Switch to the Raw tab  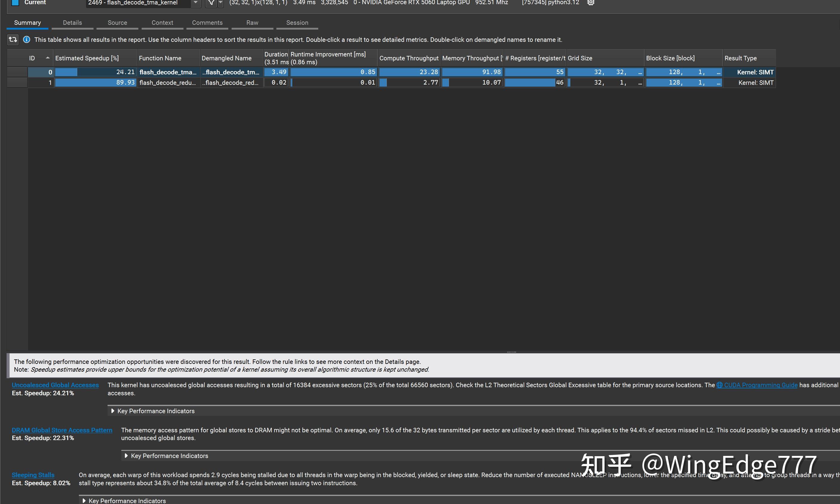coord(253,23)
